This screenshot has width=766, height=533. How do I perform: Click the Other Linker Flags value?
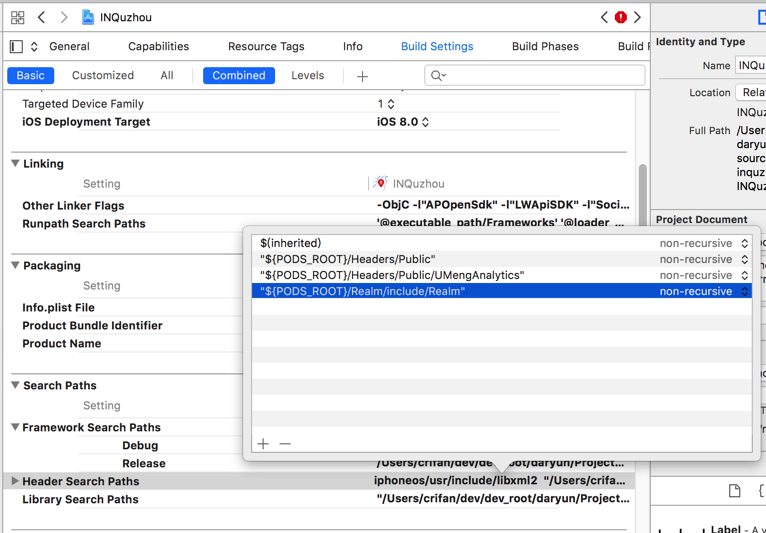[503, 205]
